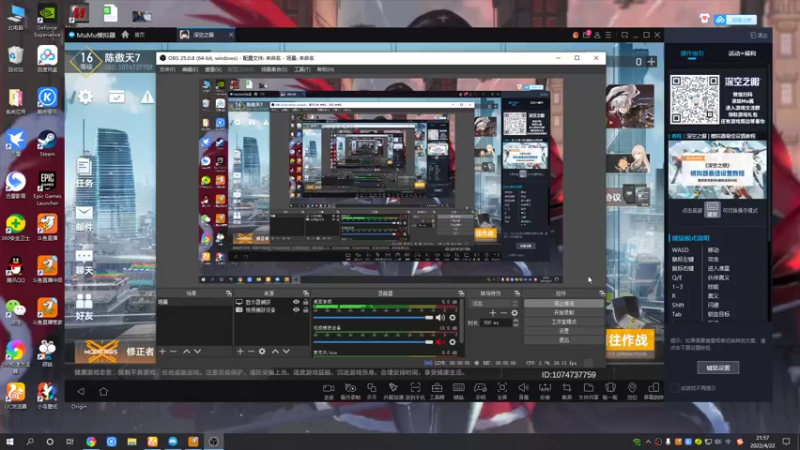Click the 定位 location icon in MuMu toolbar
Image resolution: width=800 pixels, height=450 pixels.
coord(632,391)
